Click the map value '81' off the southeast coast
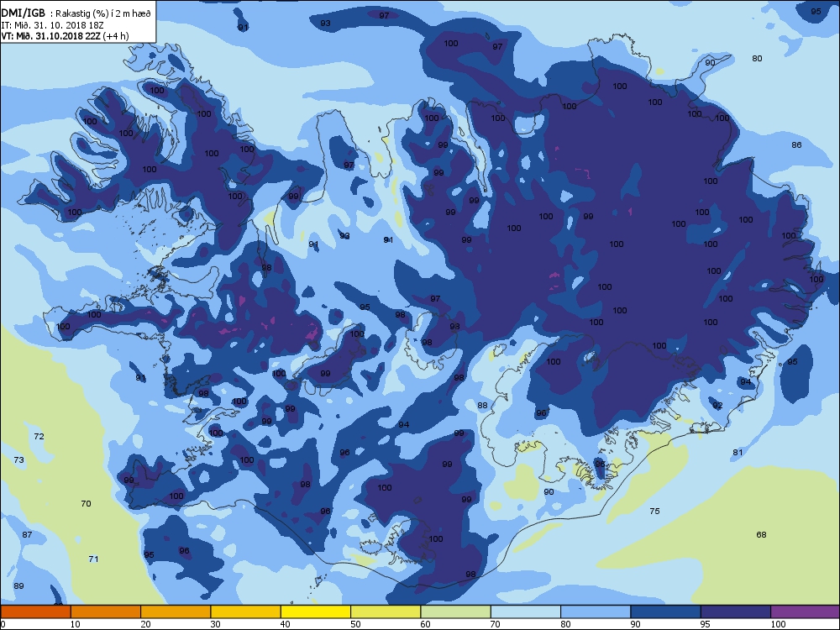This screenshot has height=630, width=840. click(738, 453)
